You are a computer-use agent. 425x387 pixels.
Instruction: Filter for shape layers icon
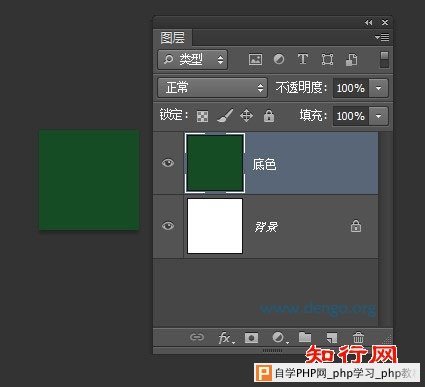click(327, 60)
